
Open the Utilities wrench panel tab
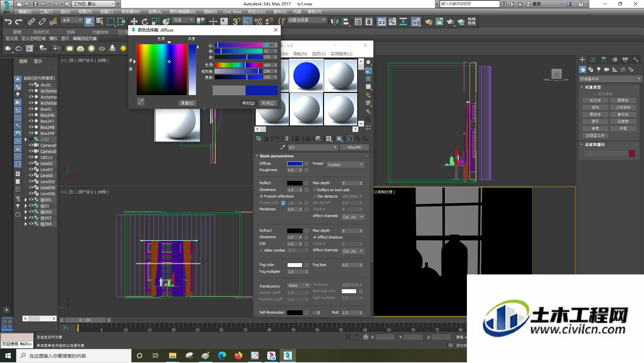[x=636, y=59]
